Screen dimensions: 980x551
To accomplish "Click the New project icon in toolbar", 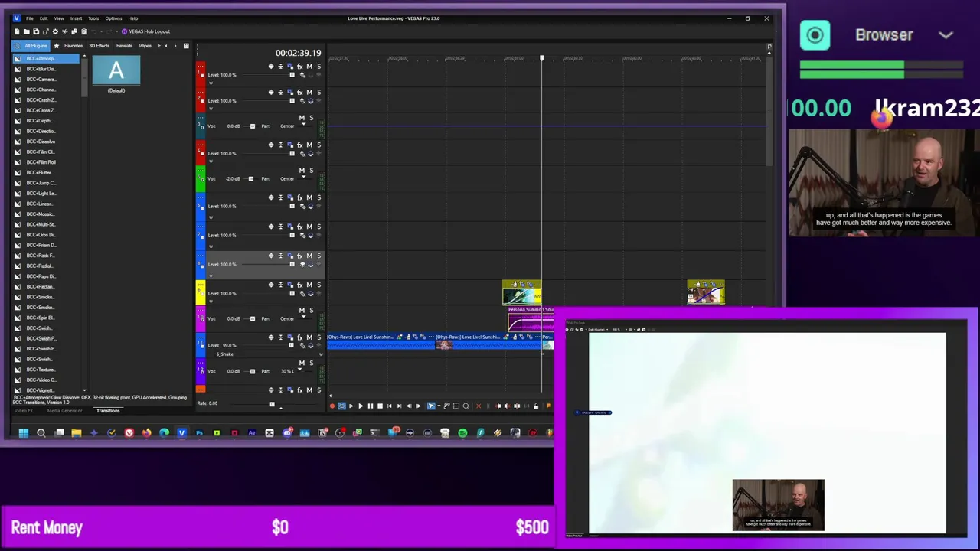I will pos(17,31).
